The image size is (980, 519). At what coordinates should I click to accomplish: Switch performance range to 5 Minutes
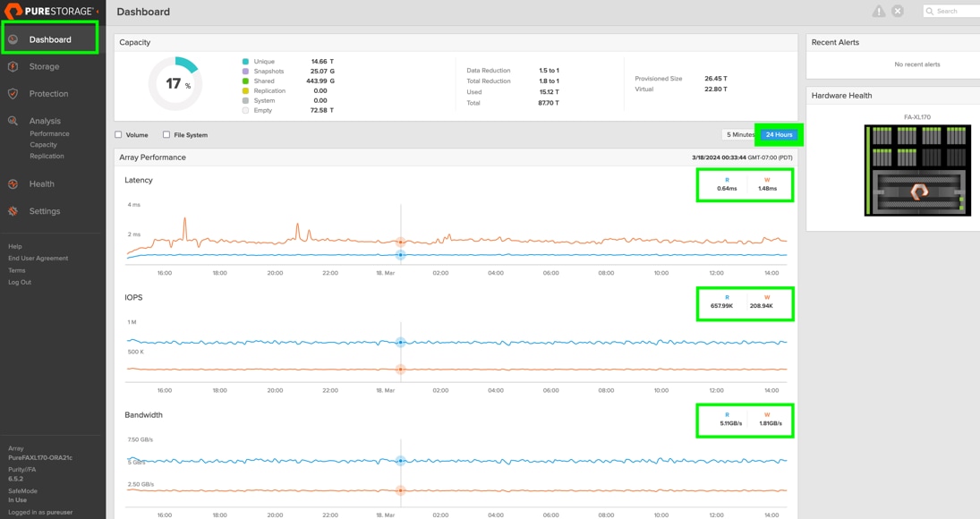point(739,135)
